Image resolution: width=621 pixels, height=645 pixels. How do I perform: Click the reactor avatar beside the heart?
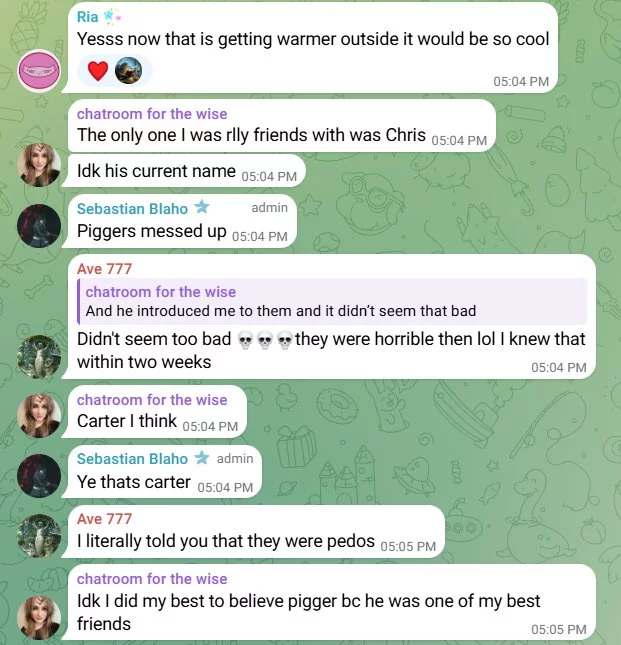tap(128, 70)
